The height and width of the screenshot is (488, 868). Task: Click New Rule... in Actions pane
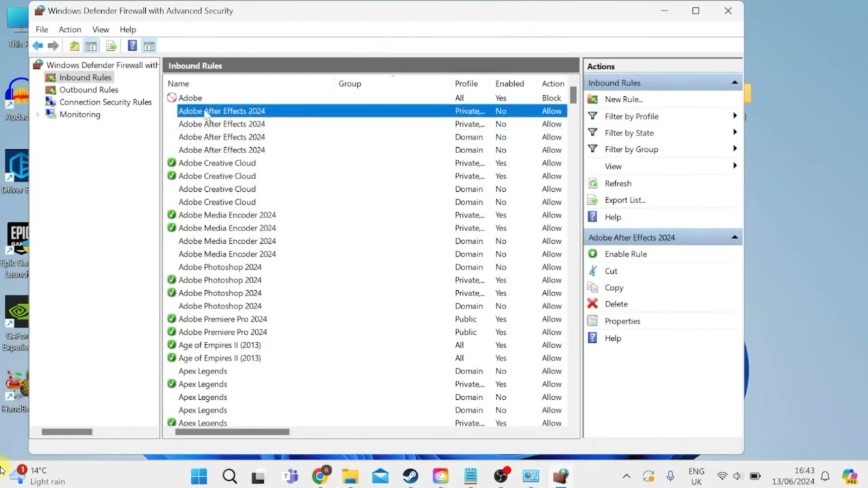tap(624, 99)
